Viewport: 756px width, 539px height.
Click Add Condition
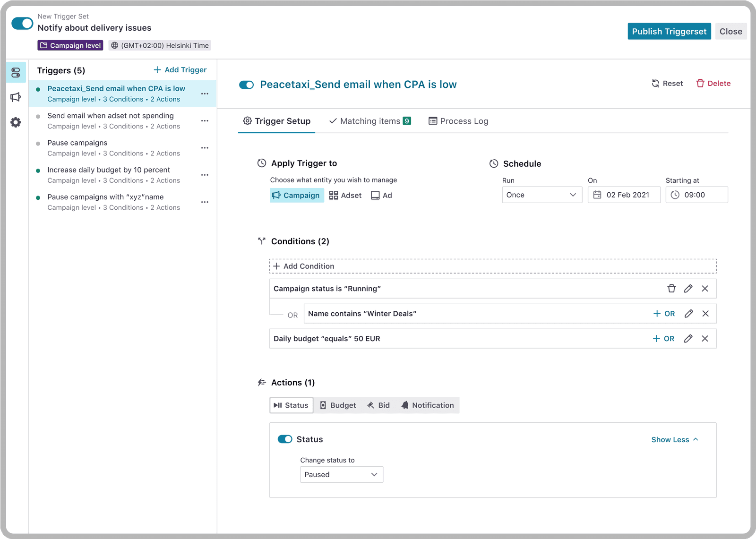(x=493, y=266)
